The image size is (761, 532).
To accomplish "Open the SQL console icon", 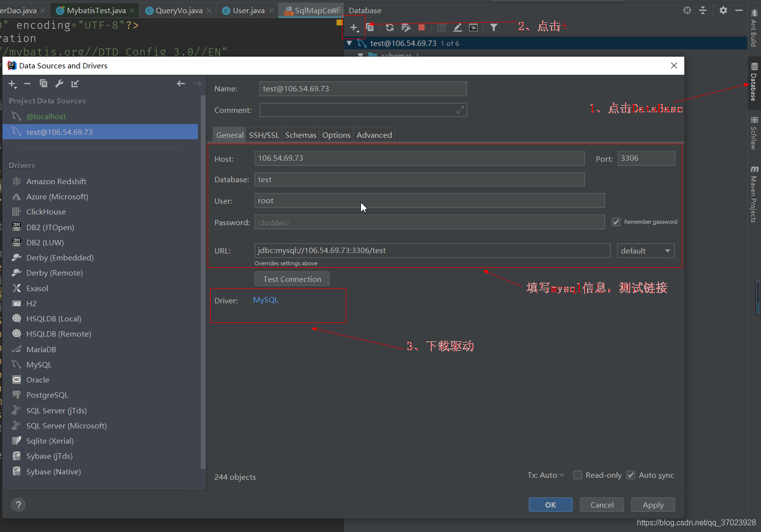I will coord(473,27).
